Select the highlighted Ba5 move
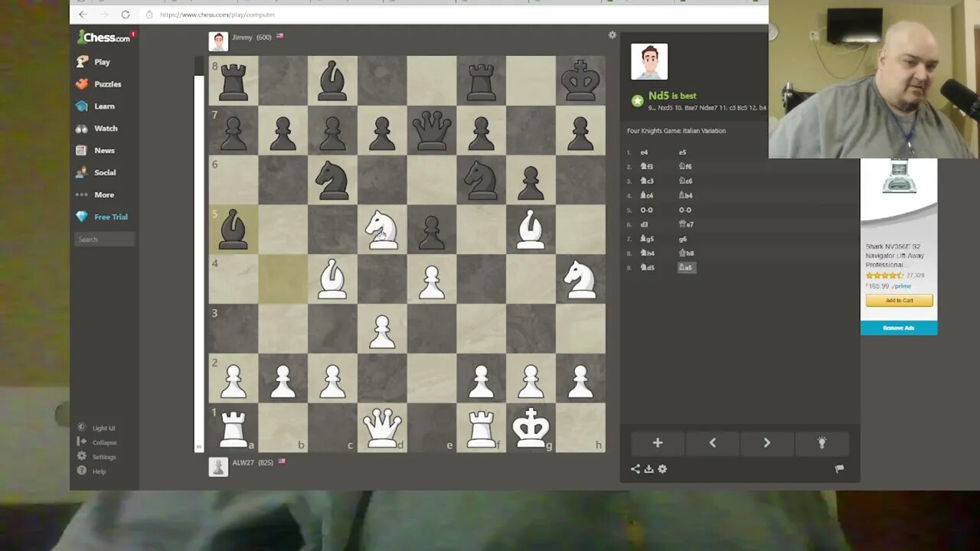 (686, 268)
